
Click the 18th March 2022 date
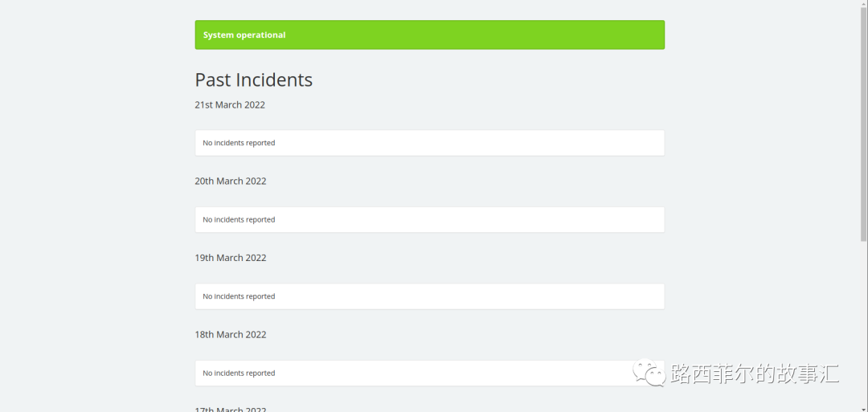pos(231,335)
